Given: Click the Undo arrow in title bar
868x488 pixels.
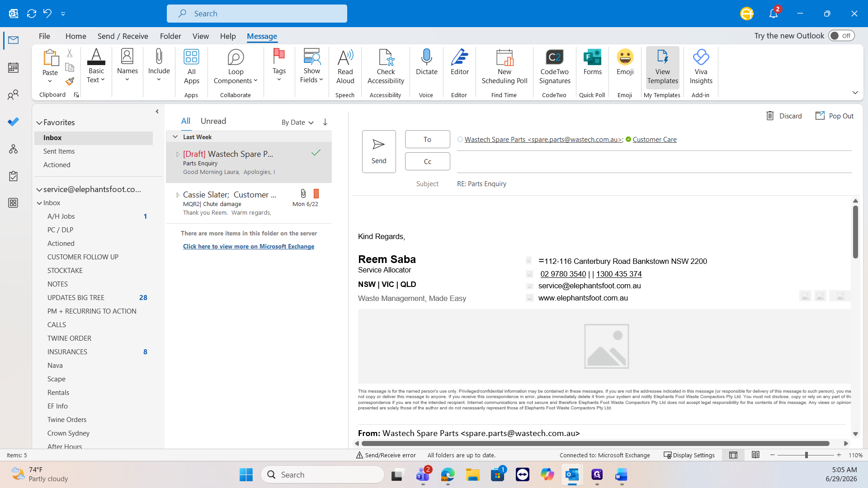Looking at the screenshot, I should pos(47,14).
